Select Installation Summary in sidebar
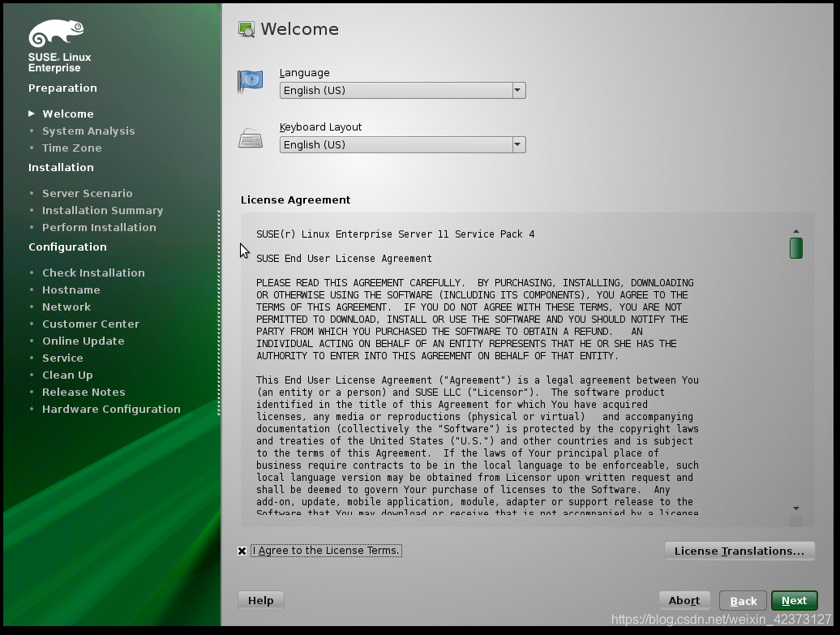Viewport: 840px width, 635px height. coord(102,211)
